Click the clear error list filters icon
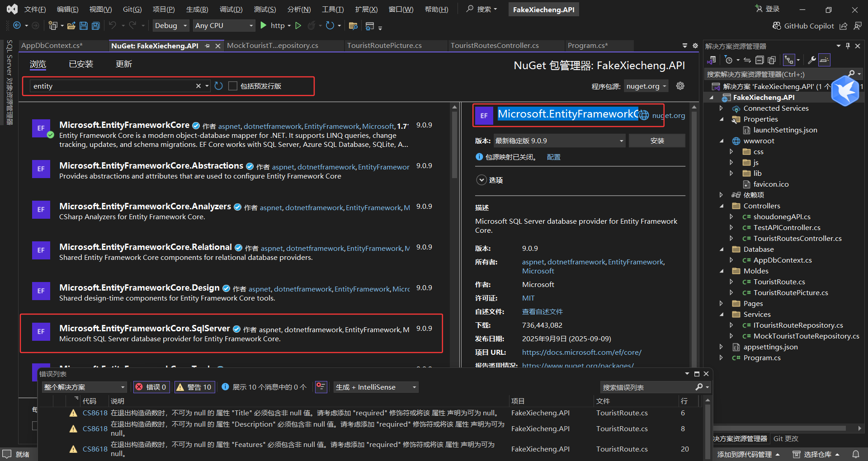The image size is (868, 461). point(321,387)
